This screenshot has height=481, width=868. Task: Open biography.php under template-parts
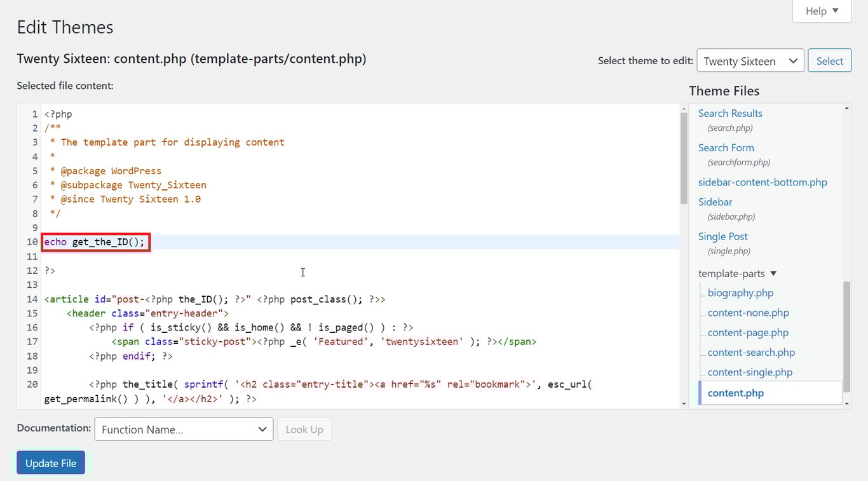(740, 292)
